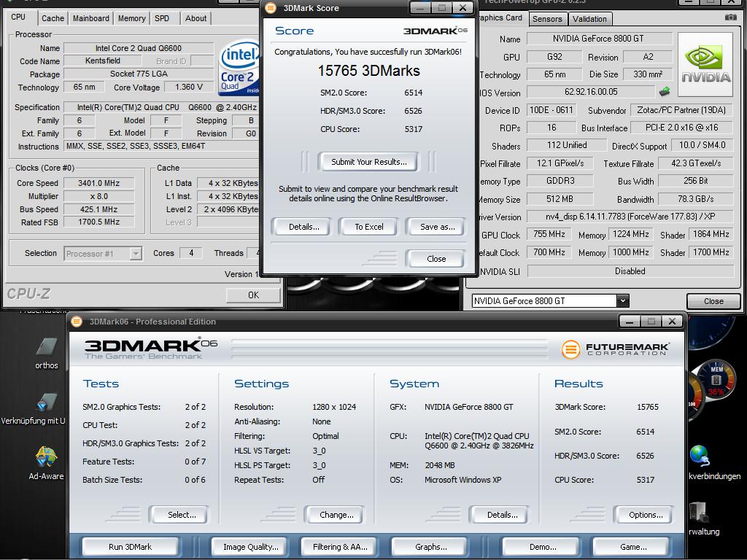Click the Code Name Kentsfield field

[x=102, y=61]
